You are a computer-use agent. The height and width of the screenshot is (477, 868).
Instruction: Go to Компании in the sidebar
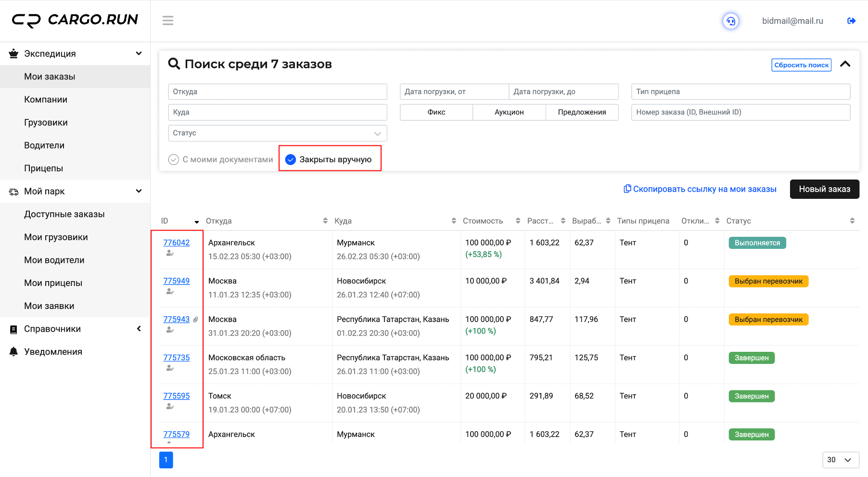pos(46,100)
